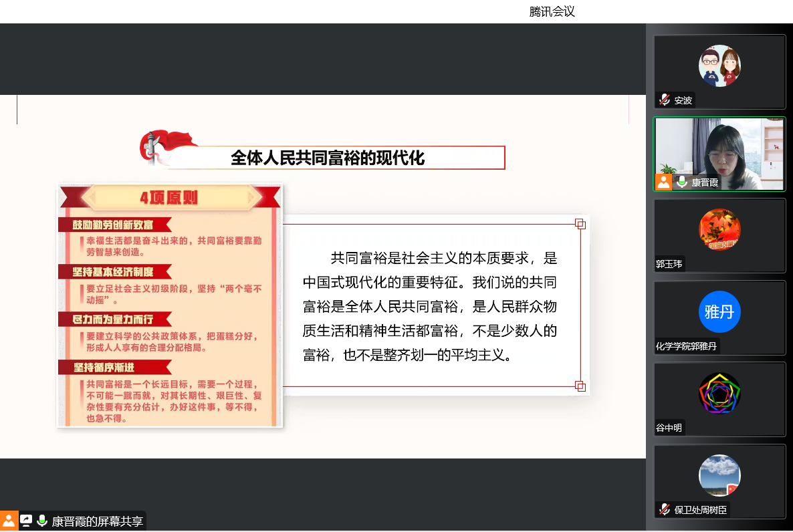Click 安波's muted microphone icon

coord(664,100)
